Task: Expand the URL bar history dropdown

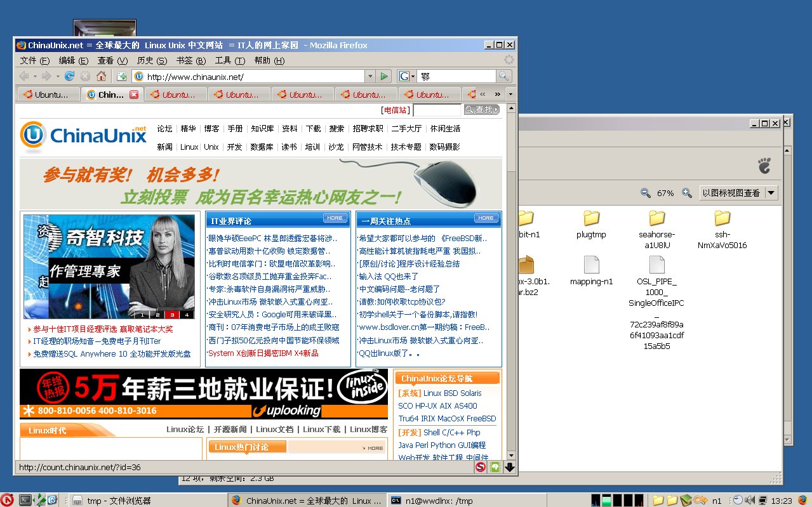Action: (370, 76)
